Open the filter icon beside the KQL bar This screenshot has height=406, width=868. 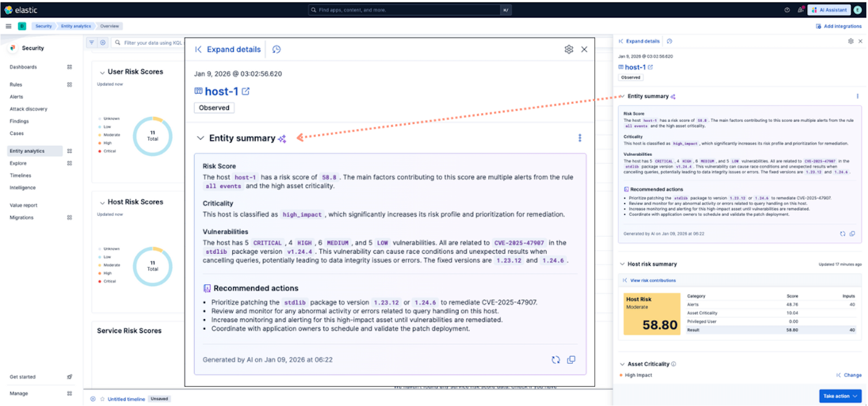point(92,42)
